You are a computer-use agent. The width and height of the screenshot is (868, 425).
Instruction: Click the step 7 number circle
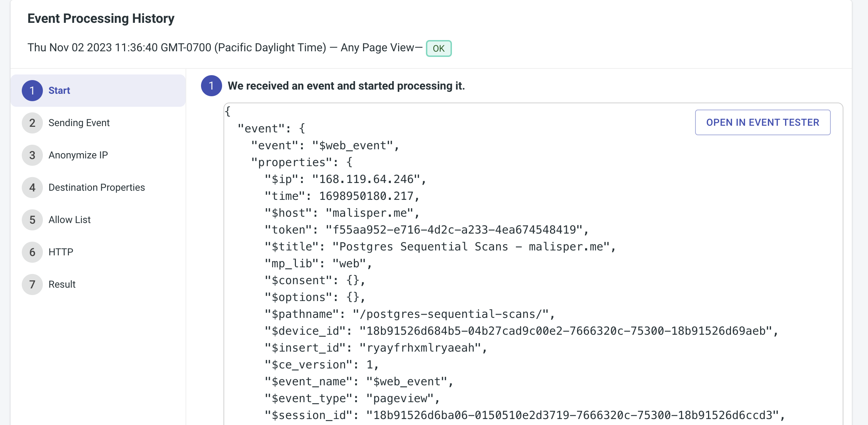[32, 285]
